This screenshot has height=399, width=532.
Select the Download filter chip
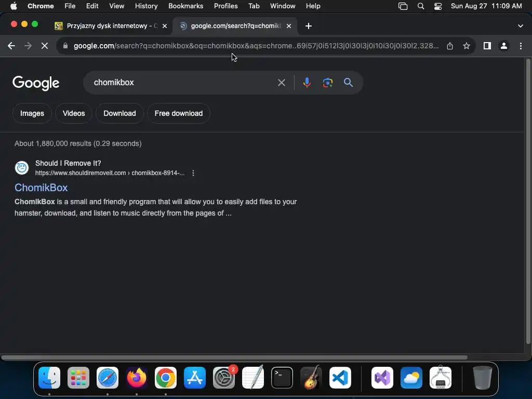click(x=119, y=113)
